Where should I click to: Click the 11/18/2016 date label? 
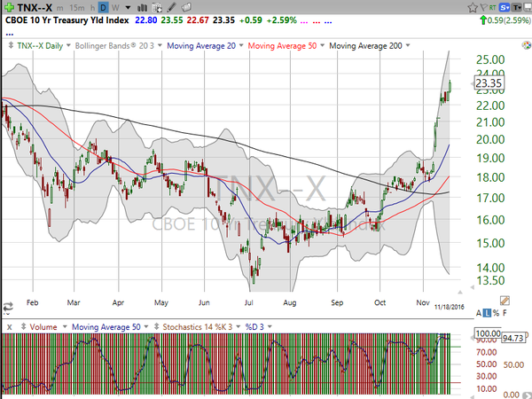pos(449,307)
